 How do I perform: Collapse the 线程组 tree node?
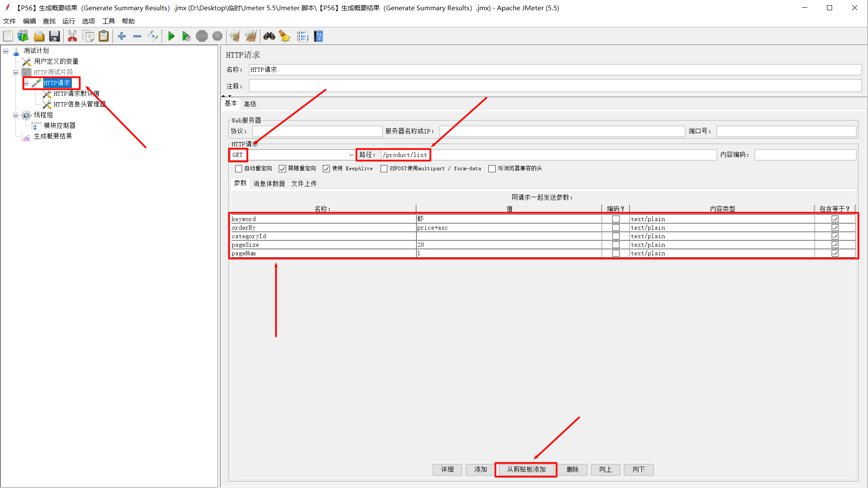(15, 115)
